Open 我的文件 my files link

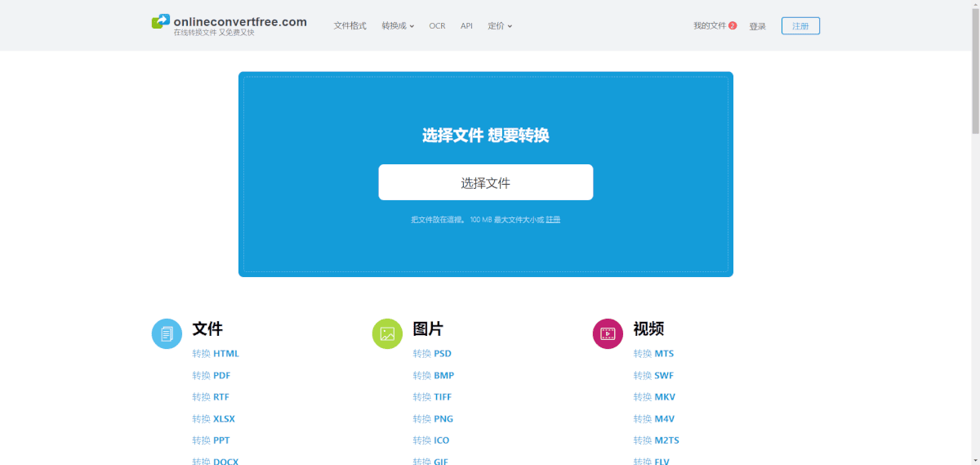click(x=709, y=26)
